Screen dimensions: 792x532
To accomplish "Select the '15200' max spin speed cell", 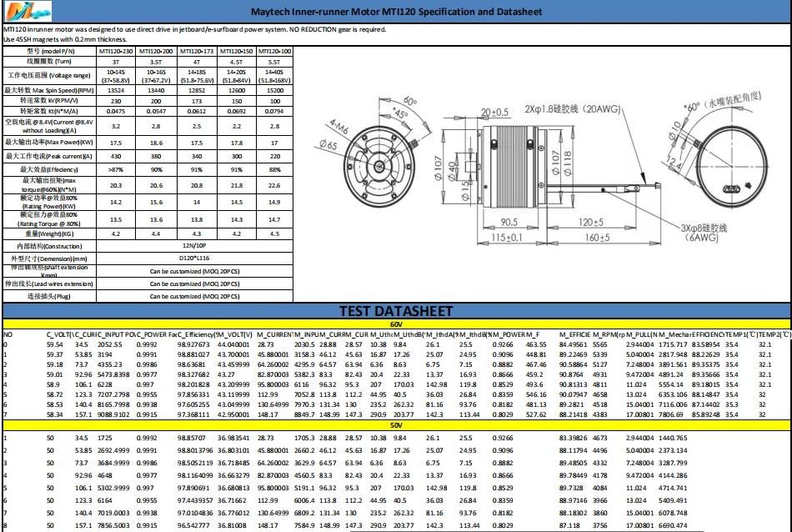I will (275, 90).
